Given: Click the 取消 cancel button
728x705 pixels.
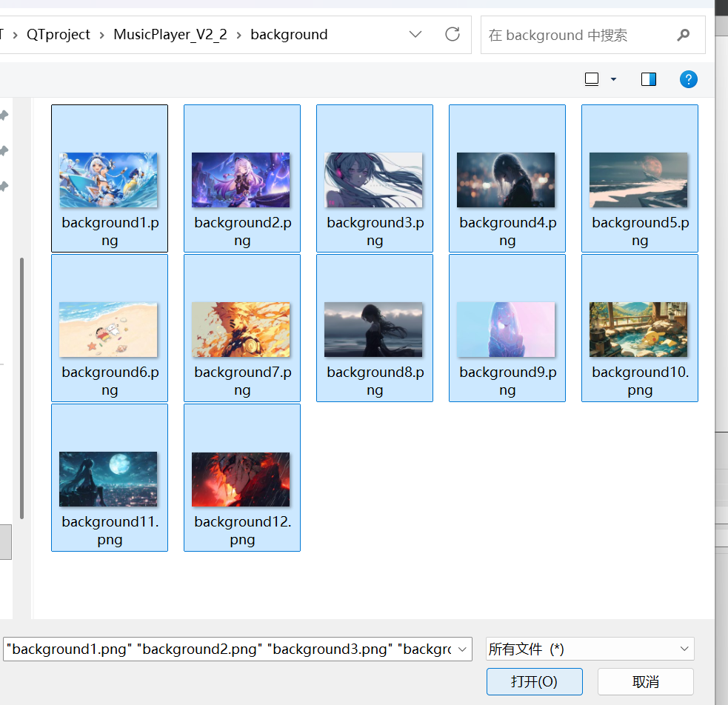Looking at the screenshot, I should tap(645, 681).
